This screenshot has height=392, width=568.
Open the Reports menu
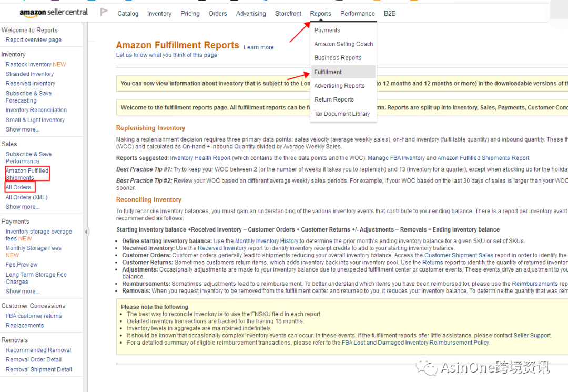pos(321,13)
